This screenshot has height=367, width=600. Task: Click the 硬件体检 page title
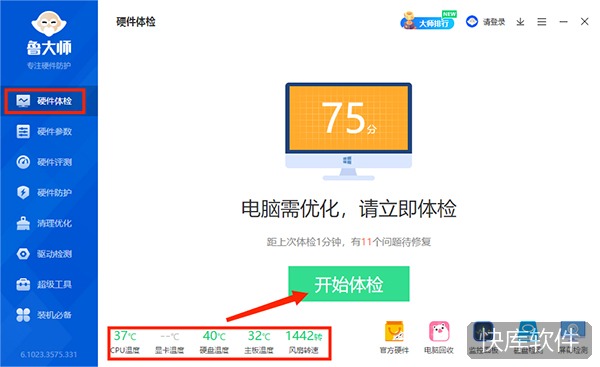[x=136, y=22]
